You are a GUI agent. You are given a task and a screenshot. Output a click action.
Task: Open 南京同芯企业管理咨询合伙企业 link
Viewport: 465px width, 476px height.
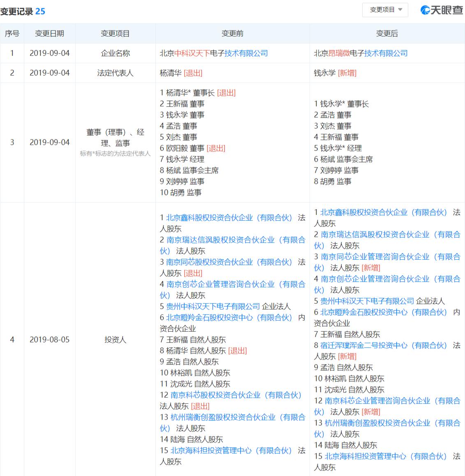tap(387, 262)
